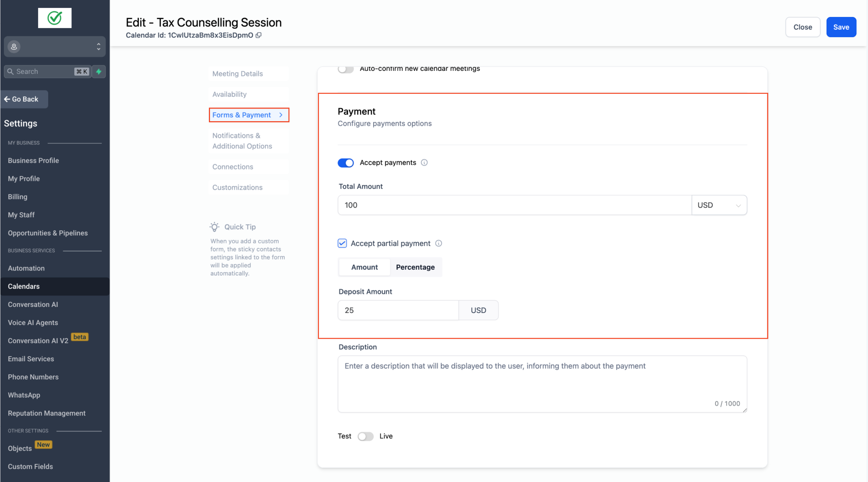Click the Deposit Amount input field
The image size is (868, 482).
[x=398, y=310]
